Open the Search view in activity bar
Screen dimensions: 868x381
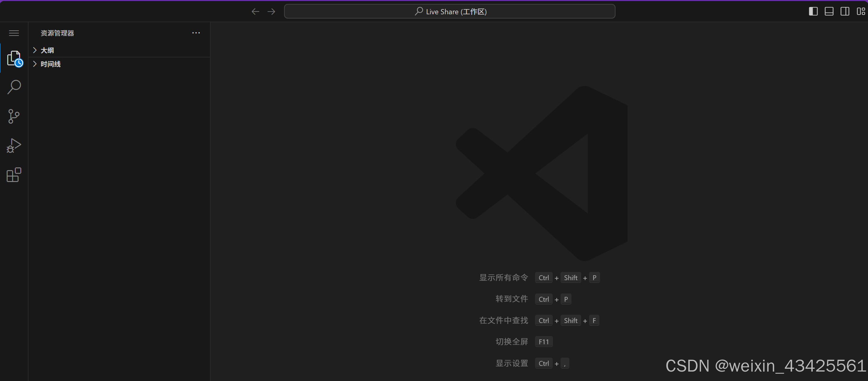pos(14,87)
